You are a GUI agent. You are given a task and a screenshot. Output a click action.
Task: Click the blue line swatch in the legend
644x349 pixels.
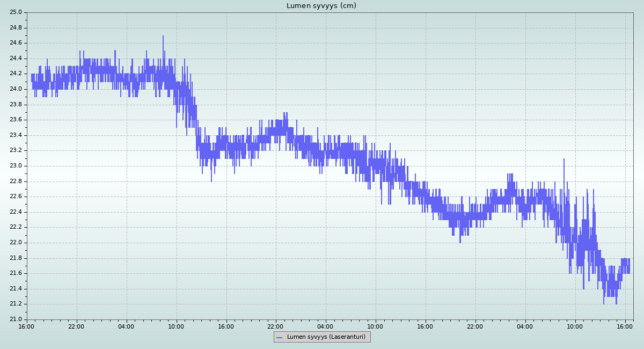(x=279, y=337)
